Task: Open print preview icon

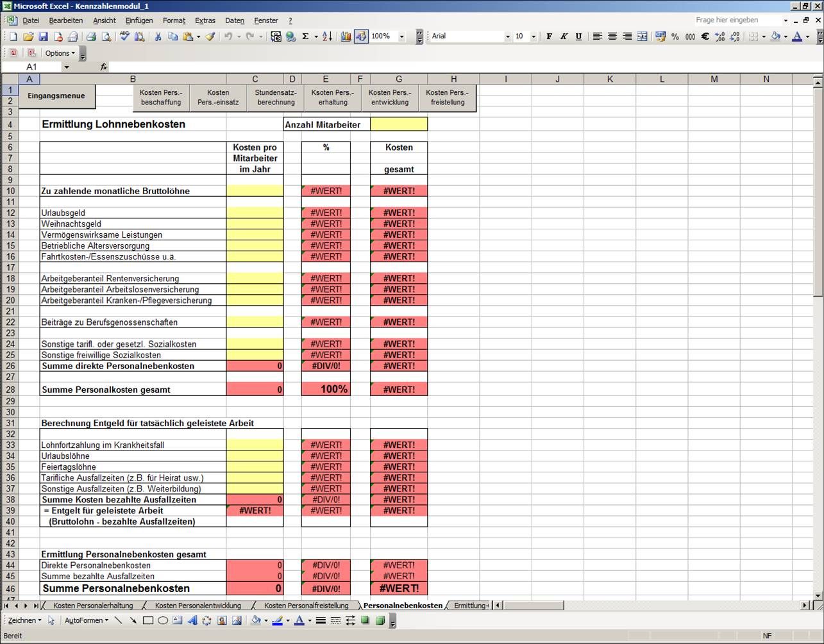Action: pos(106,37)
